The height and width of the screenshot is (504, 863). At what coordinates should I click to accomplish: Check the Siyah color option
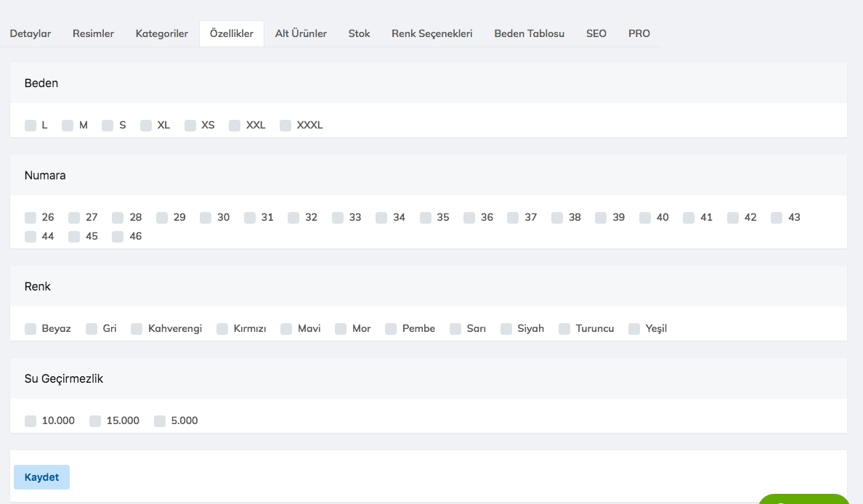tap(506, 329)
